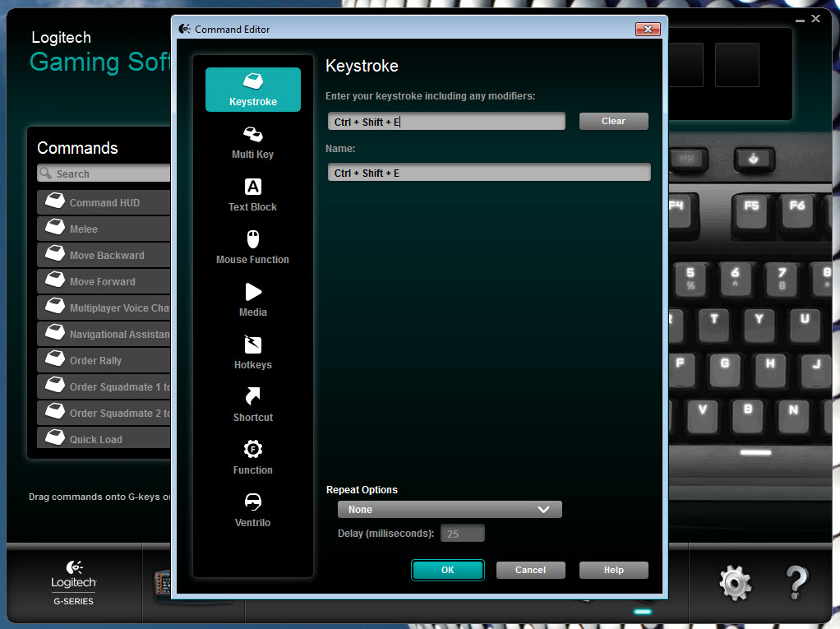Click the Logitech G-Series logo
The width and height of the screenshot is (840, 629).
pyautogui.click(x=73, y=582)
